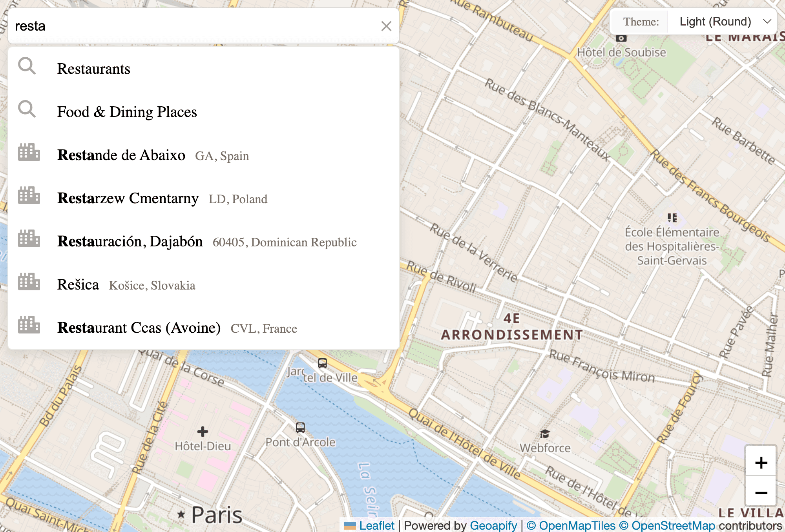Pick Restaurant Ccas (Avoine) result

click(x=139, y=328)
